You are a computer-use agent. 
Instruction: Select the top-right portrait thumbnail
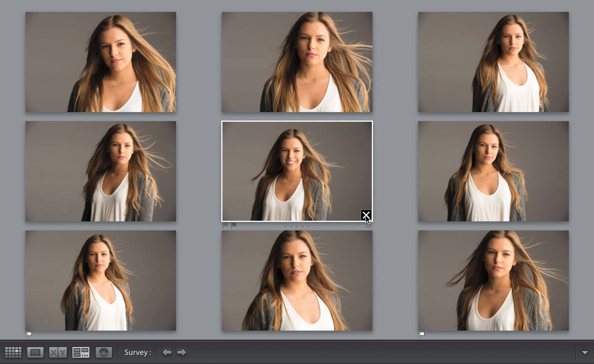[493, 62]
